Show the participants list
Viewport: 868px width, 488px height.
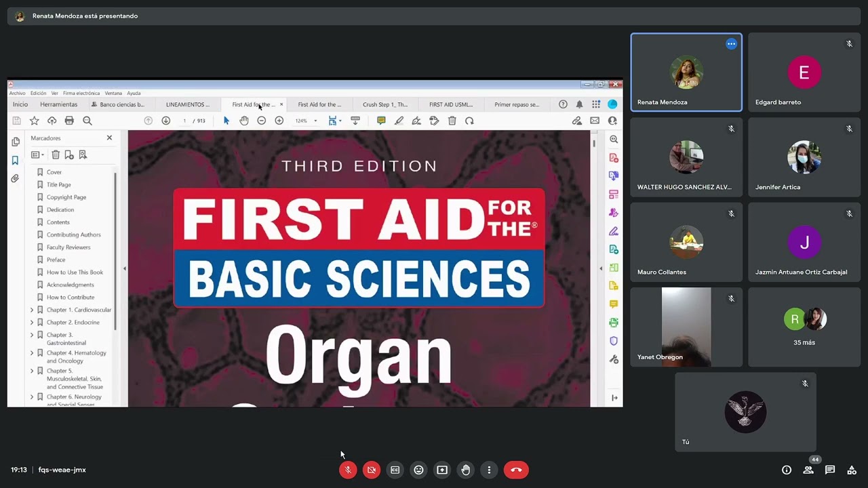point(808,470)
